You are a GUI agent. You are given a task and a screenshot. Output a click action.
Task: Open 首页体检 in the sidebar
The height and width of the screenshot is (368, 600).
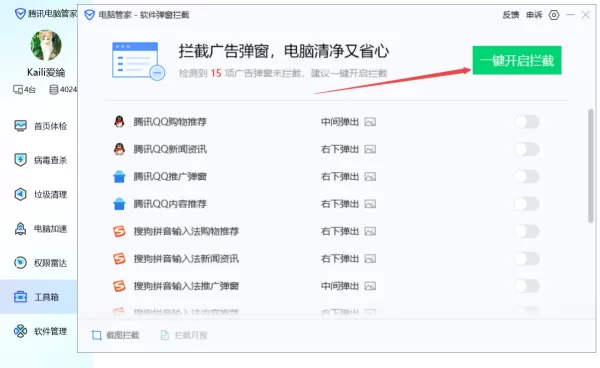(x=40, y=126)
